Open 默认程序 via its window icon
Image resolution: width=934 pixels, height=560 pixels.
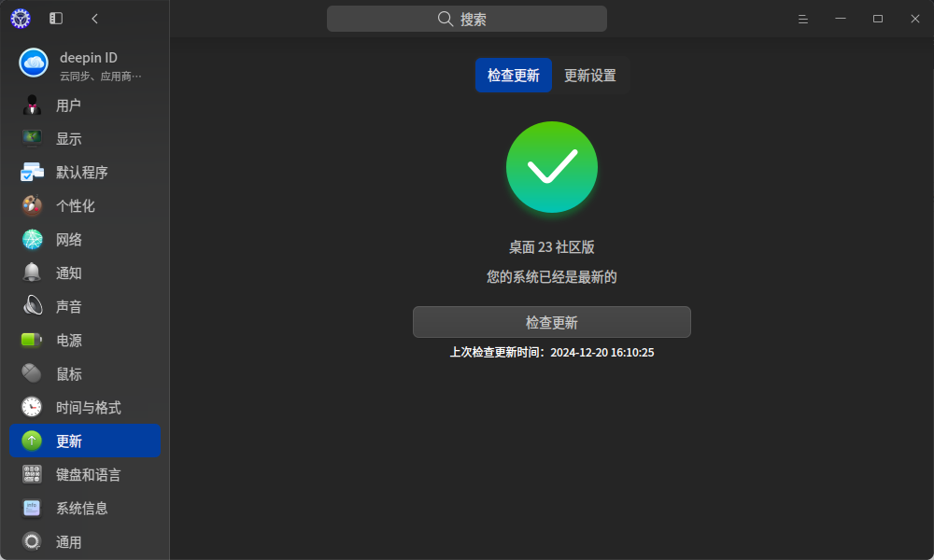pyautogui.click(x=32, y=172)
